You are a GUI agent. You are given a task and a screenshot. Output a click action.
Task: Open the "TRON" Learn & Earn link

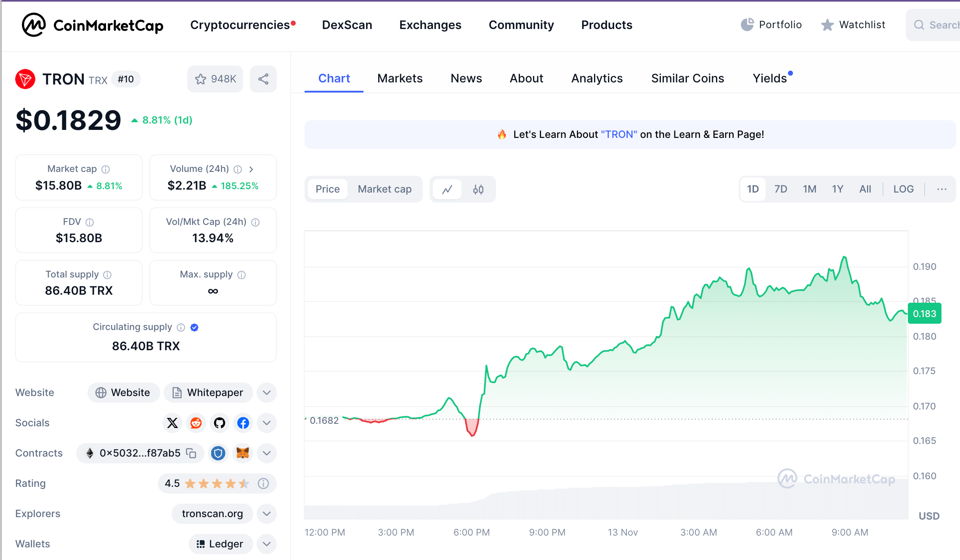619,135
